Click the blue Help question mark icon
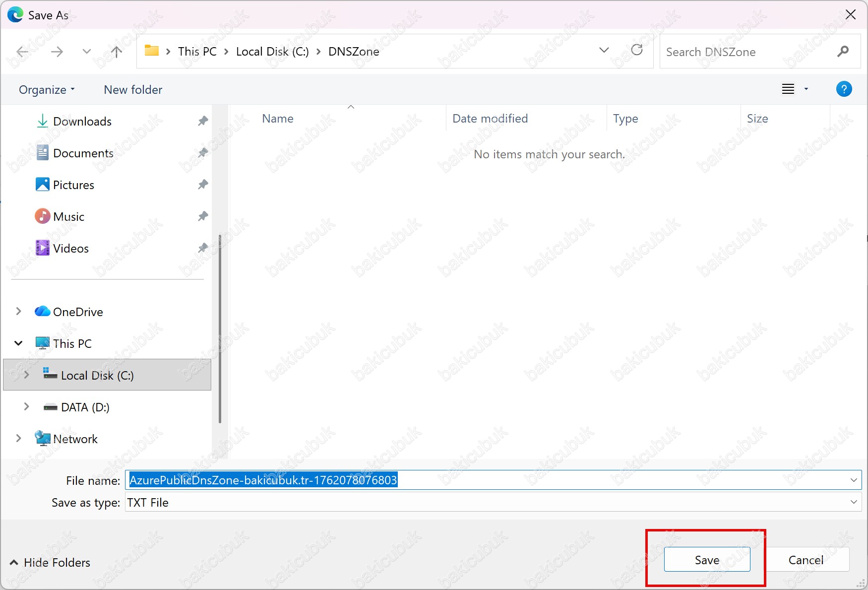This screenshot has height=590, width=868. point(844,89)
